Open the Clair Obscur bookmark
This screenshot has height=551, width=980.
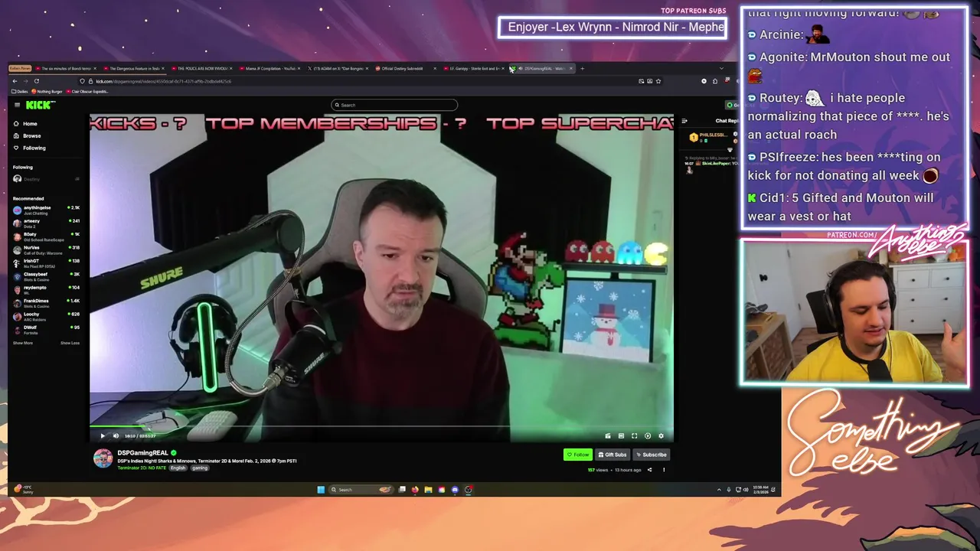click(89, 91)
